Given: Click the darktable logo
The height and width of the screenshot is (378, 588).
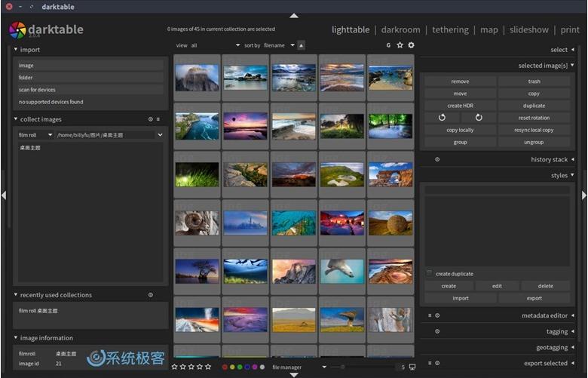Looking at the screenshot, I should pyautogui.click(x=17, y=30).
